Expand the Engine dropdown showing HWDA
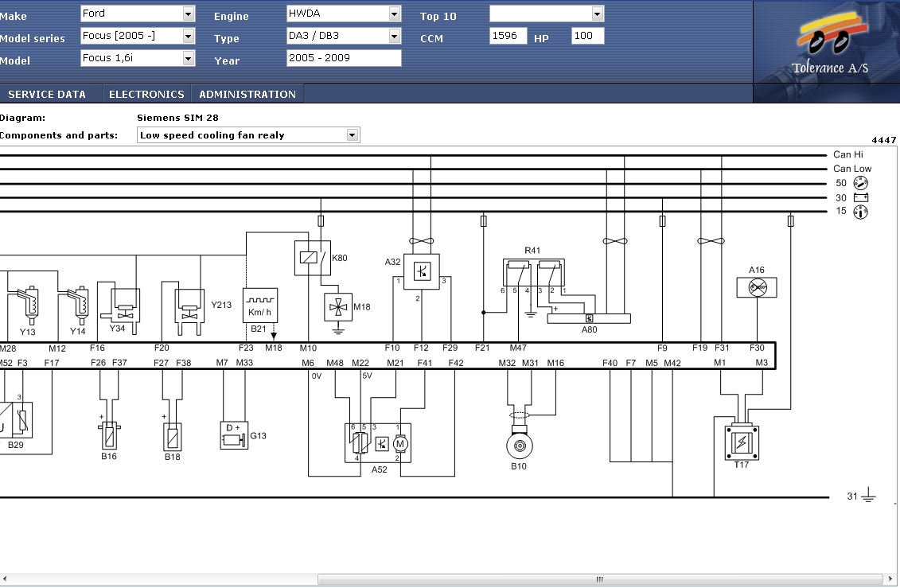The height and width of the screenshot is (588, 900). [x=344, y=14]
